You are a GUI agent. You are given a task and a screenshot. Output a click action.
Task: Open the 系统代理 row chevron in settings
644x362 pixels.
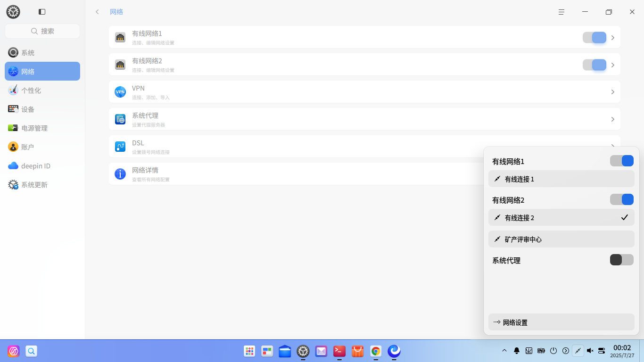click(x=613, y=120)
